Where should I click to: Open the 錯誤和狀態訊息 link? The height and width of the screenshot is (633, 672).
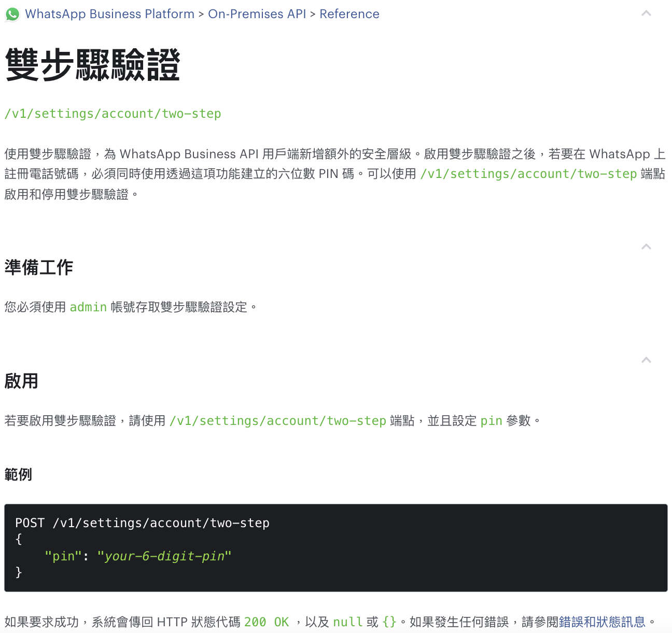click(x=602, y=622)
